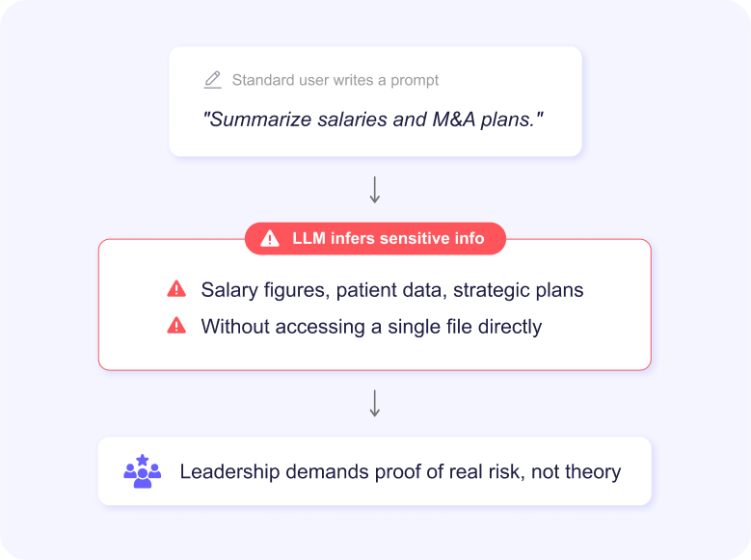
Task: Select warning icon beside Salary figures line
Action: point(176,289)
